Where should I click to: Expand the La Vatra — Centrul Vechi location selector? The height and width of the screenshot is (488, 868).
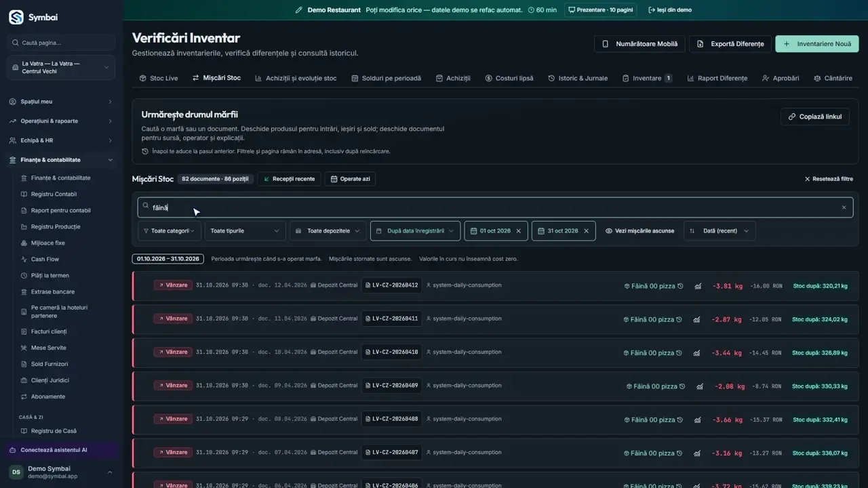click(x=61, y=68)
